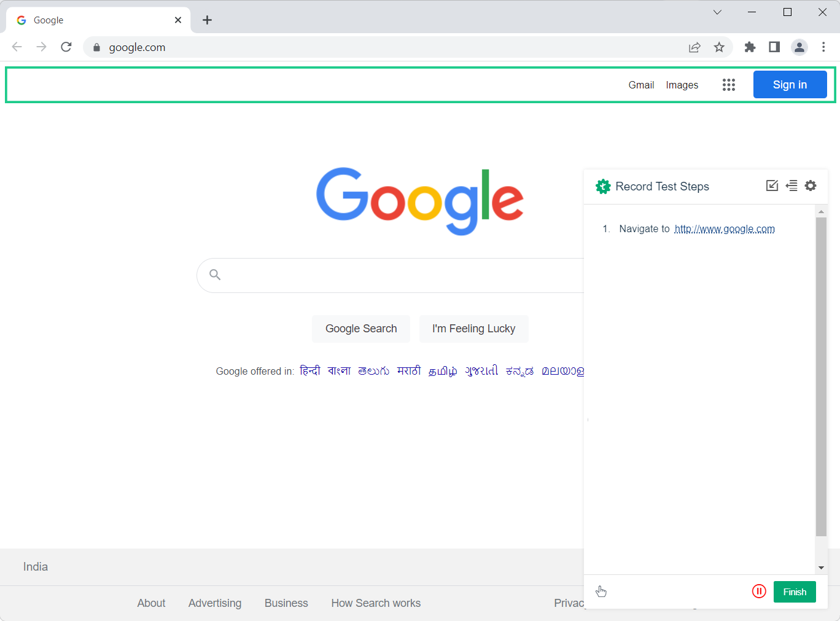Open the tab search dropdown arrow
This screenshot has width=840, height=621.
[x=717, y=12]
